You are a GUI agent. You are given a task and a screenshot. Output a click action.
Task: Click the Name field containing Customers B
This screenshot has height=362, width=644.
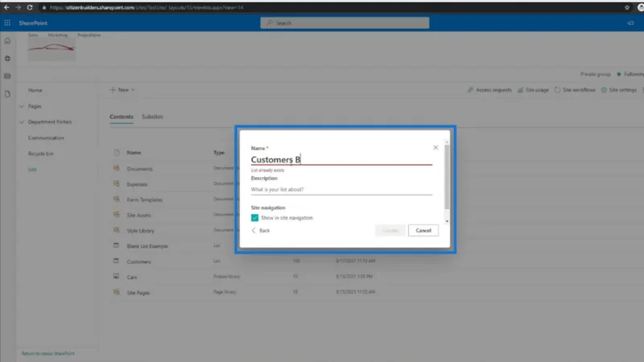(x=341, y=159)
